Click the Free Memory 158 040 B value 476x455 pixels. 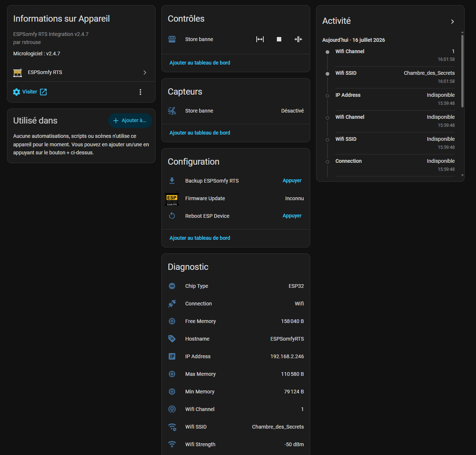293,321
